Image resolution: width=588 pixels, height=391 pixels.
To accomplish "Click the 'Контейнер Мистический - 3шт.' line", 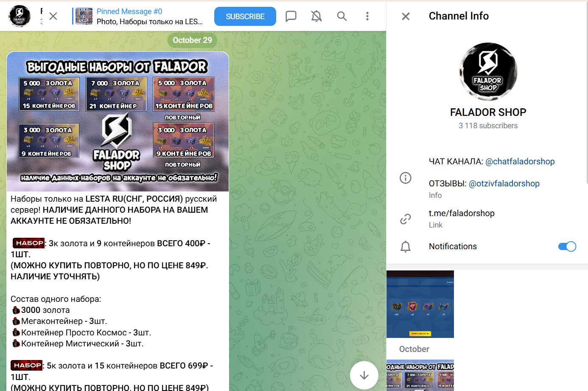I will point(82,343).
